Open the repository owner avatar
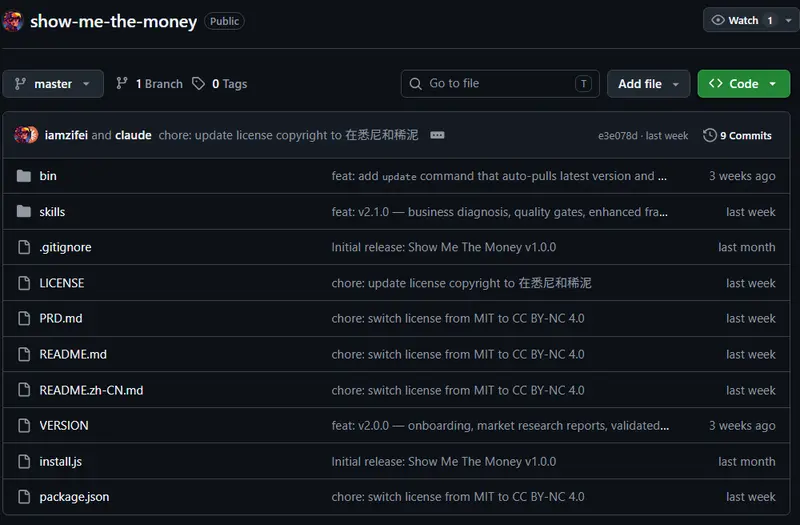800x525 pixels. [12, 21]
